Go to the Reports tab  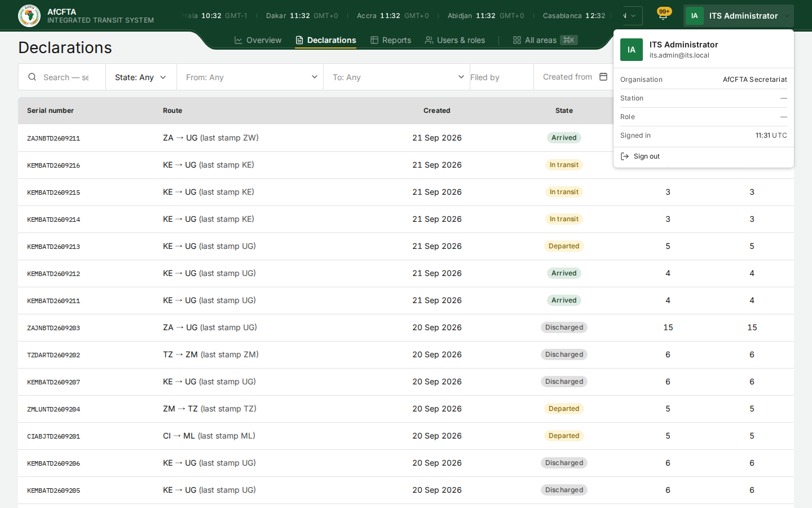tap(391, 40)
